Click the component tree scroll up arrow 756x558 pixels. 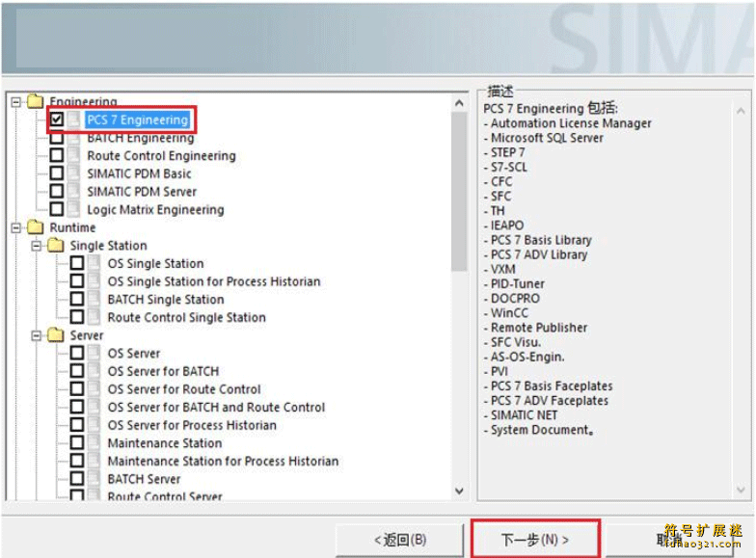point(459,103)
